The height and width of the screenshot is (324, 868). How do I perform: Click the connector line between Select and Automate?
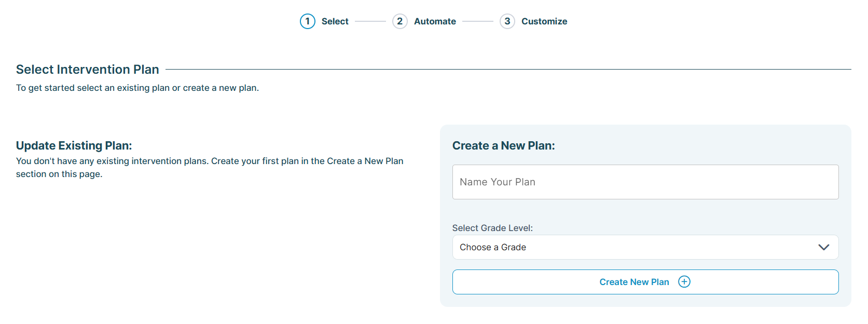click(370, 21)
